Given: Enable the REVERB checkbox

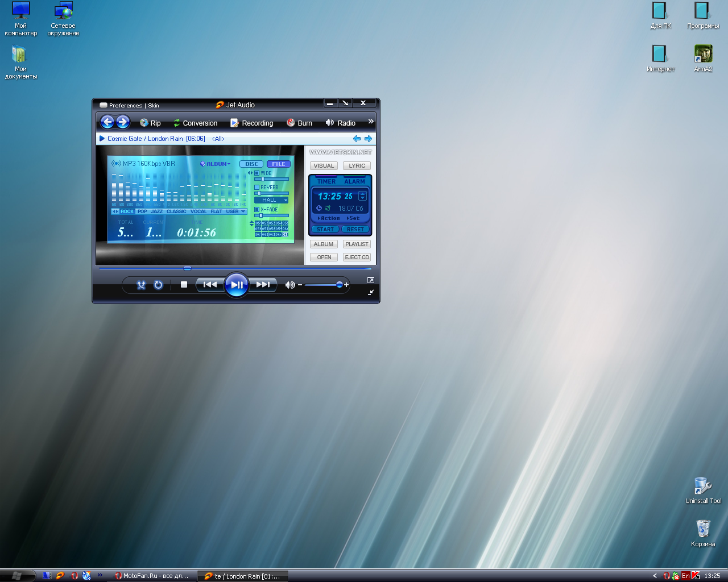Looking at the screenshot, I should pos(257,187).
